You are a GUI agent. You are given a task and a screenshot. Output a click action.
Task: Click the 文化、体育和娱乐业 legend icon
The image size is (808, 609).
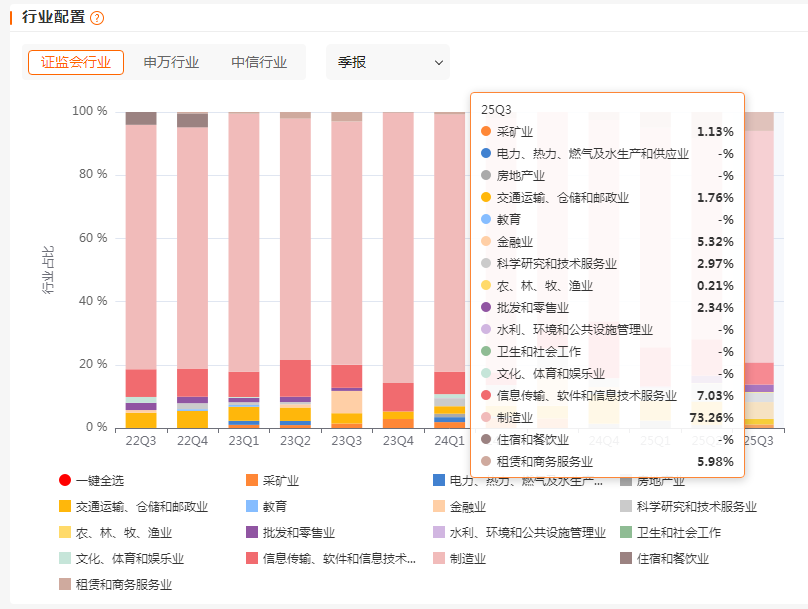(x=66, y=559)
